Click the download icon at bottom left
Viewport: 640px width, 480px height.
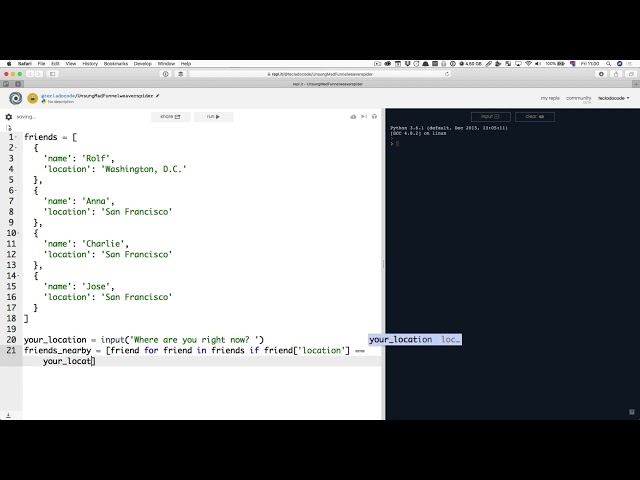(x=8, y=415)
